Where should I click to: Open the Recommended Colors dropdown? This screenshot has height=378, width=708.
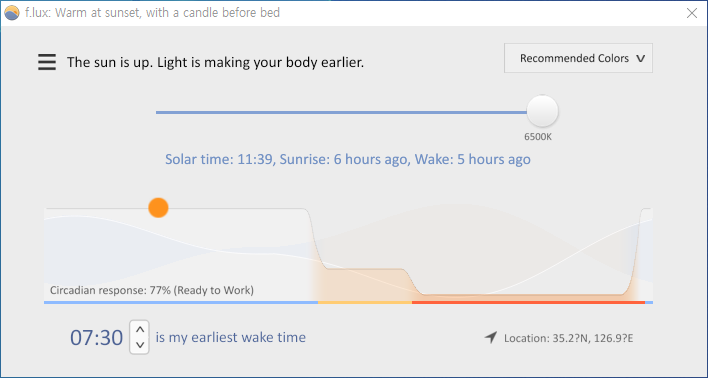point(578,58)
